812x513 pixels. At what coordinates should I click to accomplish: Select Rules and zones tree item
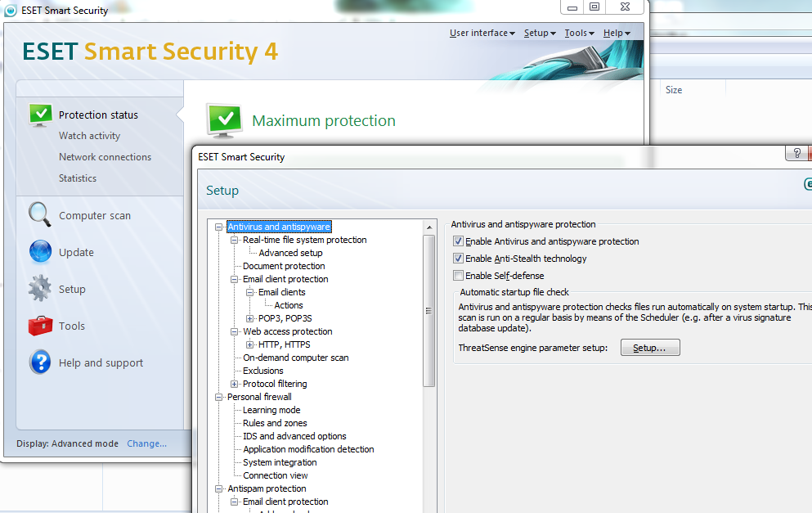[275, 423]
